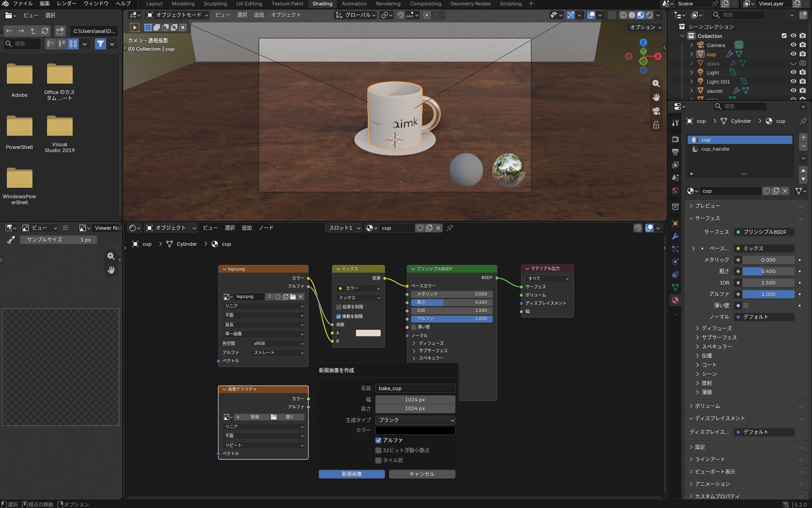Click file browser filter funnel icon
Screen dimensions: 812x508
[101, 44]
